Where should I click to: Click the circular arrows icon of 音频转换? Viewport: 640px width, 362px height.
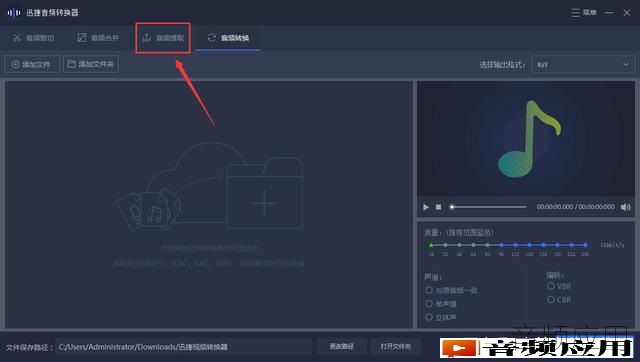211,38
